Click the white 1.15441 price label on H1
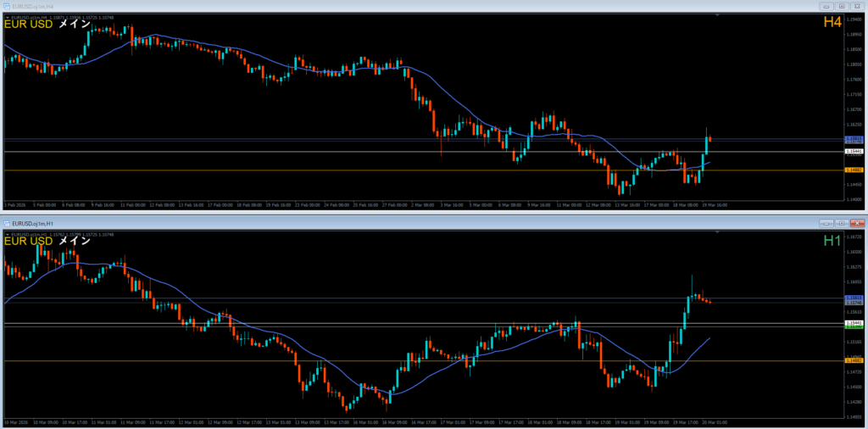The image size is (868, 429). [x=854, y=324]
